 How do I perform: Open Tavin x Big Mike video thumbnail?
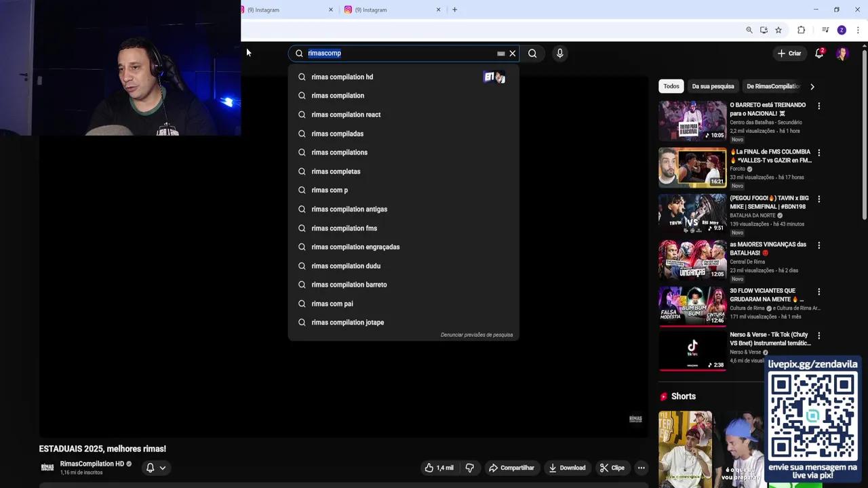[692, 214]
